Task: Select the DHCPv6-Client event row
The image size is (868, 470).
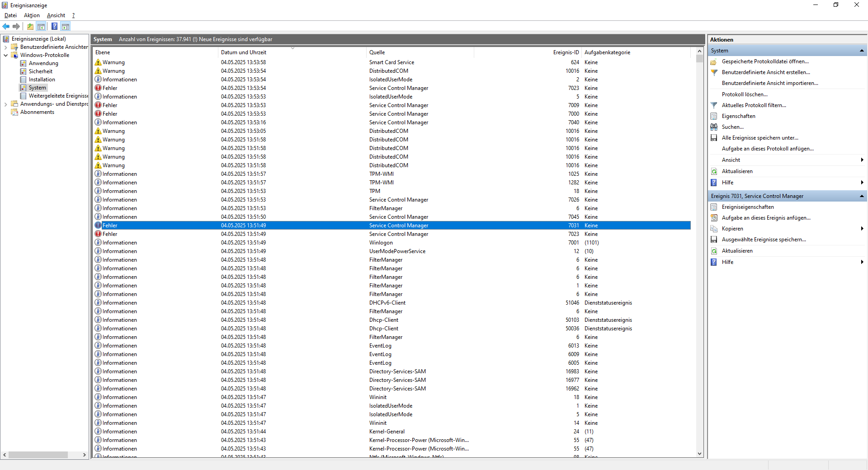Action: coord(392,303)
